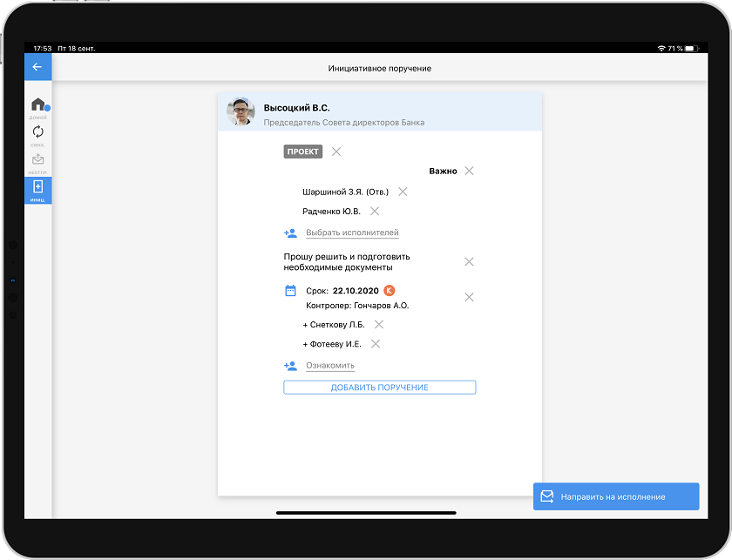Remove the Важно mark
The height and width of the screenshot is (560, 732).
(x=469, y=171)
